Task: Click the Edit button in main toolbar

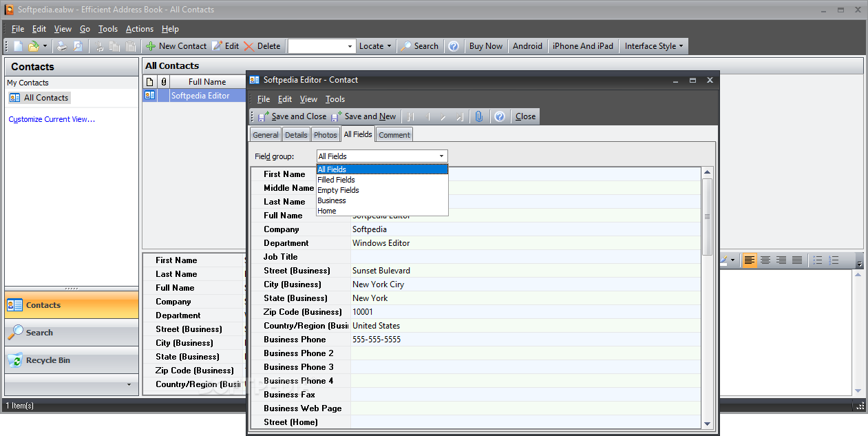Action: (226, 46)
